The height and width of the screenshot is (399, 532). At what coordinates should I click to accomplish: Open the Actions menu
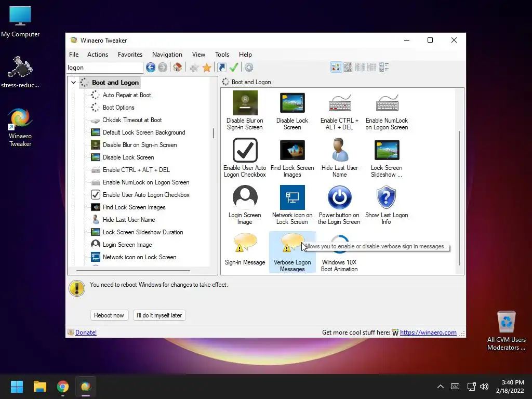coord(98,55)
